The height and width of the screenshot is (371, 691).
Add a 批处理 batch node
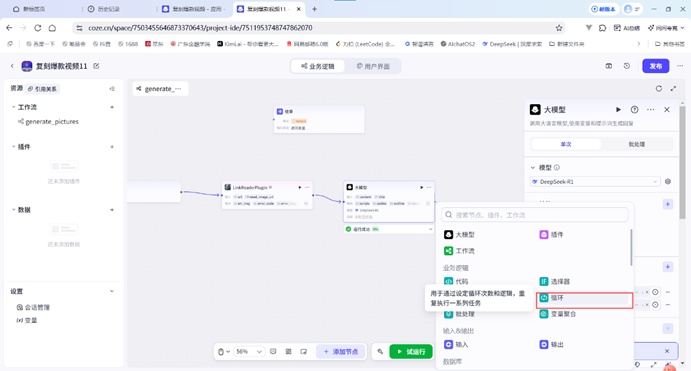459,314
